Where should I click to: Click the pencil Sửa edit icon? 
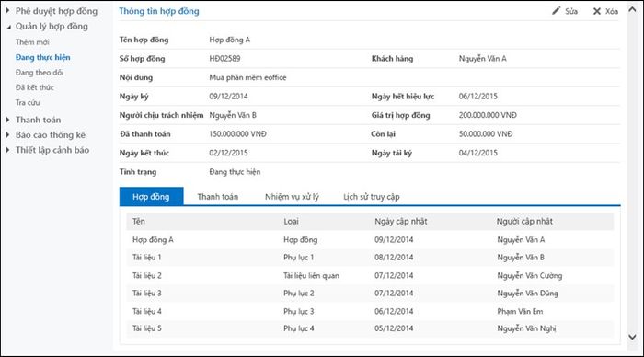pyautogui.click(x=556, y=11)
